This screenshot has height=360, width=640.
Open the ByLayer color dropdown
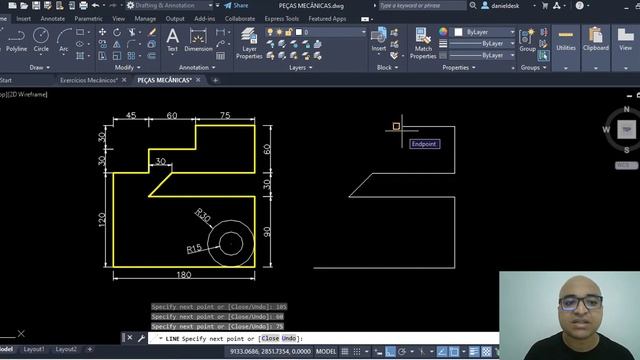point(512,32)
